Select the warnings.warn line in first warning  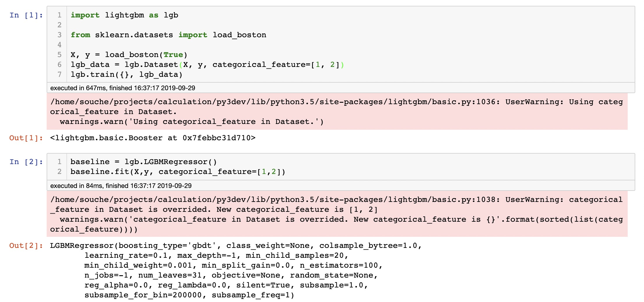click(x=191, y=122)
